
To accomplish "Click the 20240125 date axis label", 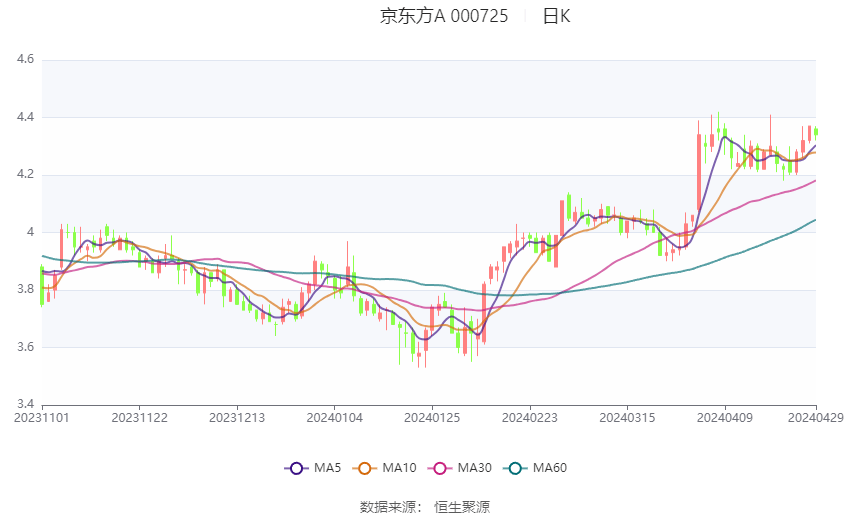I will pos(432,418).
